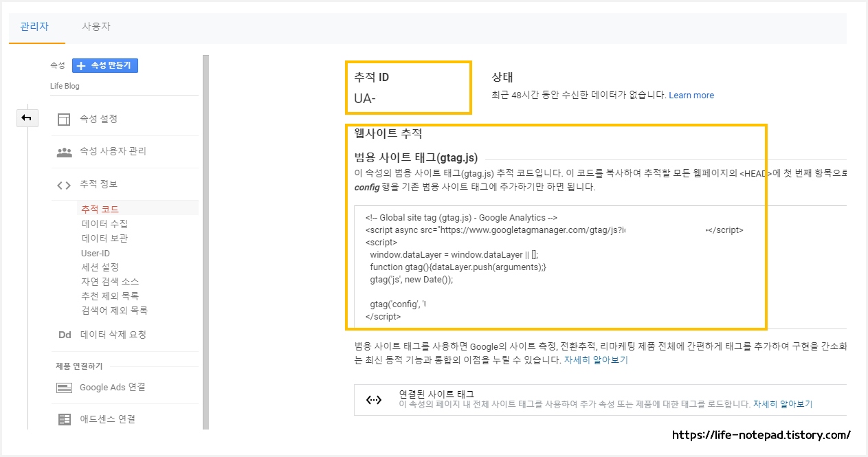Image resolution: width=868 pixels, height=457 pixels.
Task: Click the Life Blog property name
Action: (65, 87)
